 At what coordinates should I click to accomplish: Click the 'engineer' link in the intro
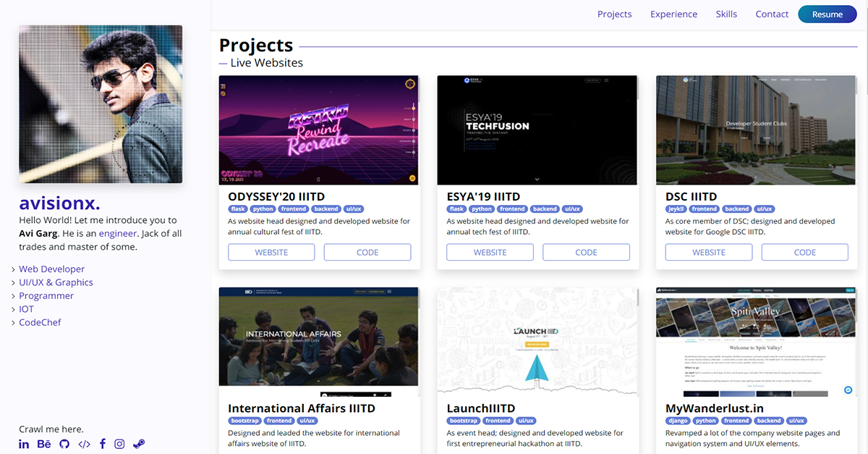pos(118,233)
